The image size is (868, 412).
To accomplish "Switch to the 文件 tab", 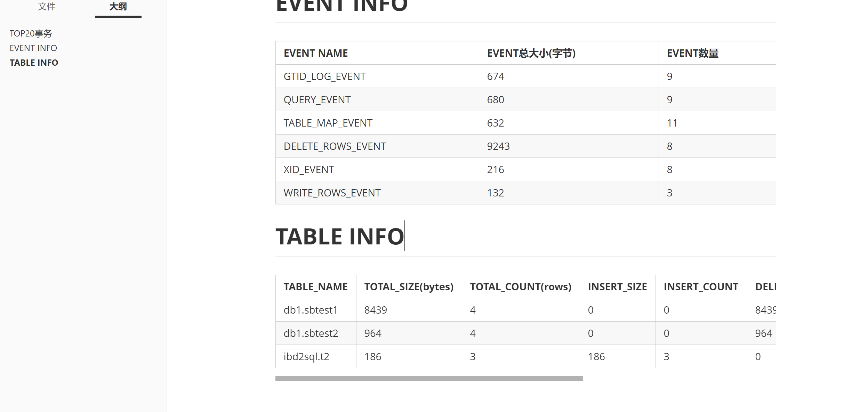I will (x=47, y=7).
